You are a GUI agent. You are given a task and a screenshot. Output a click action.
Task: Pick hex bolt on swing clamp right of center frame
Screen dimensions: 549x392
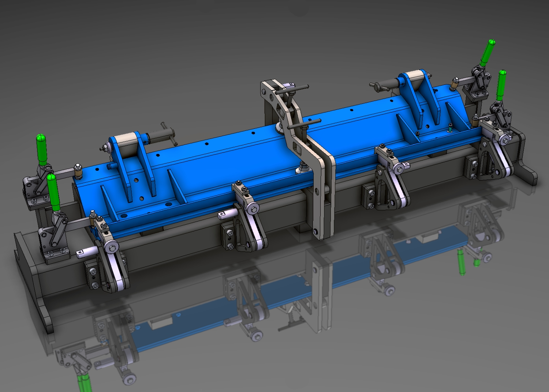tap(399, 169)
